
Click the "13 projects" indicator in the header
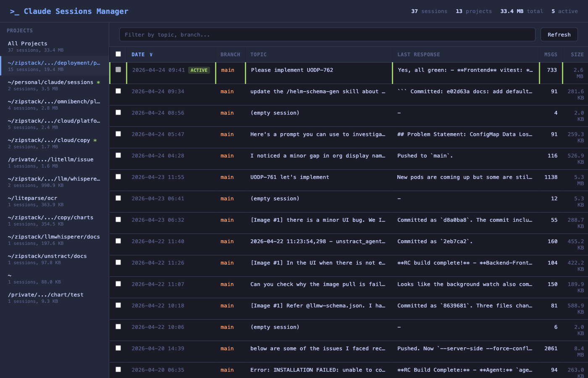[474, 11]
